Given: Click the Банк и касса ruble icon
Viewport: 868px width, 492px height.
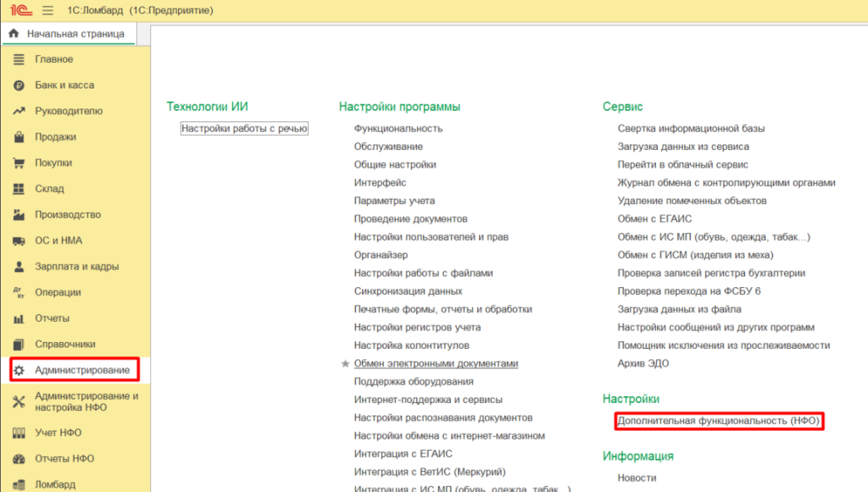Looking at the screenshot, I should [19, 86].
